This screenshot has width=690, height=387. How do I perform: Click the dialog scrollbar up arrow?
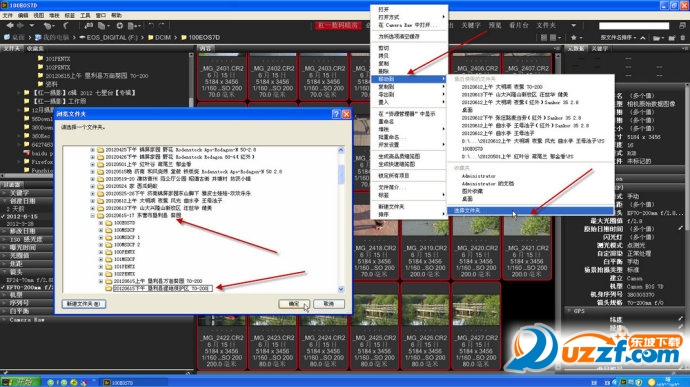(341, 150)
